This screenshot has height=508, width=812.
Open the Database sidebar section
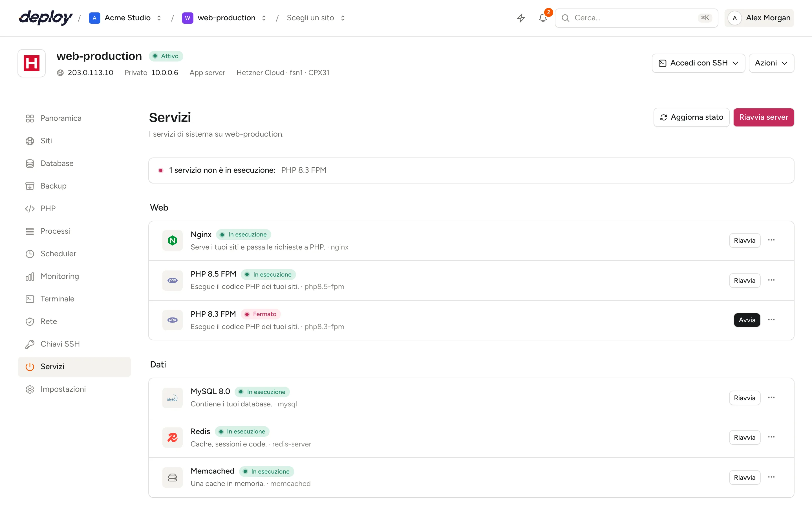click(74, 163)
